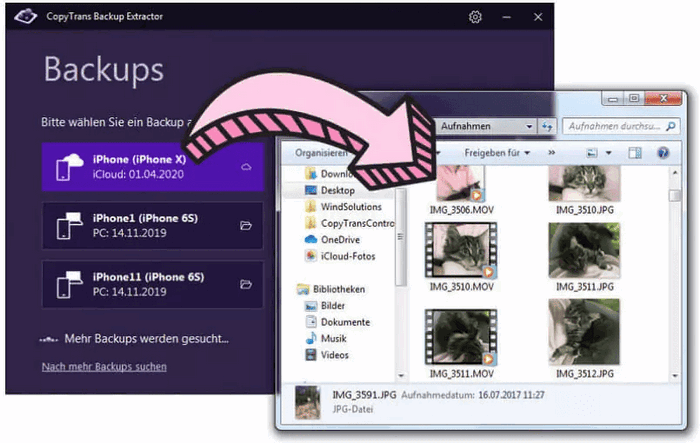The height and width of the screenshot is (443, 700).
Task: Change view icon in Explorer toolbar
Action: (x=592, y=153)
